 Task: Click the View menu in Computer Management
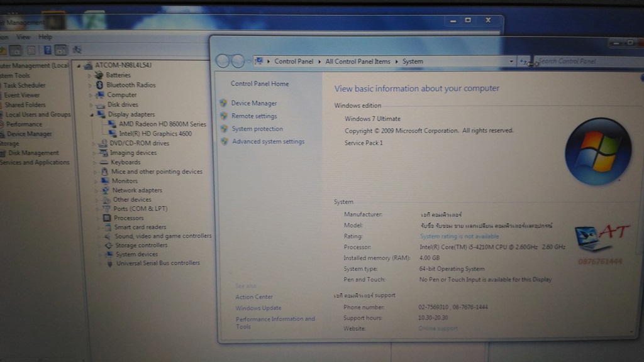pyautogui.click(x=23, y=37)
